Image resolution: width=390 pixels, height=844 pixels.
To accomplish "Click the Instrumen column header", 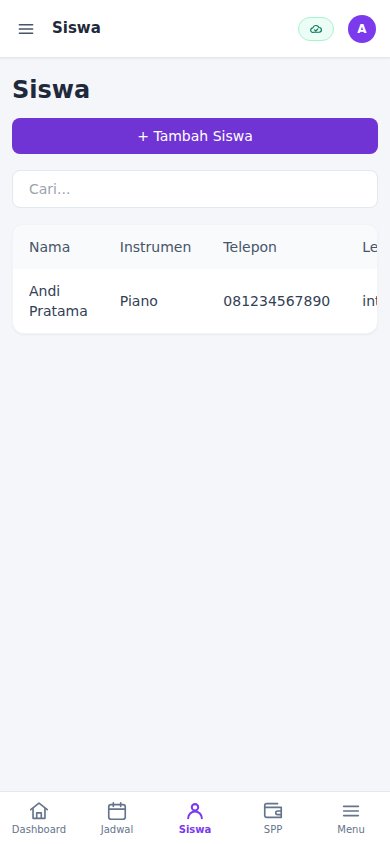I will coord(155,247).
